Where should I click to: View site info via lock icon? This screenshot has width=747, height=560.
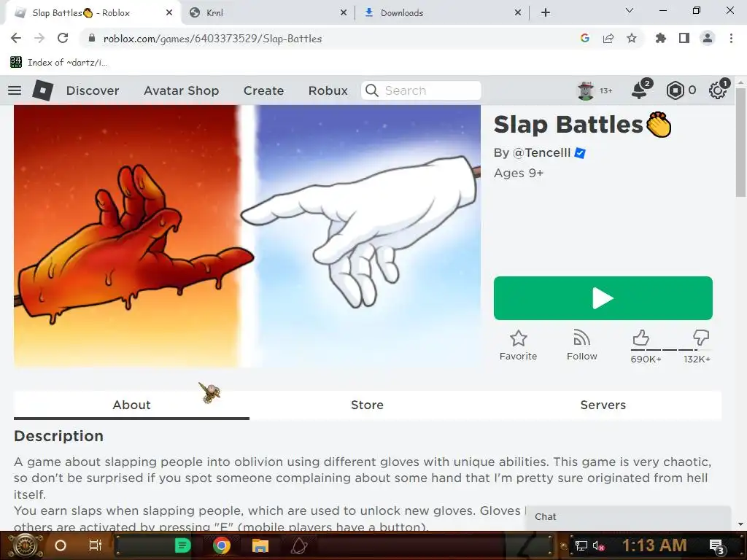pyautogui.click(x=92, y=39)
